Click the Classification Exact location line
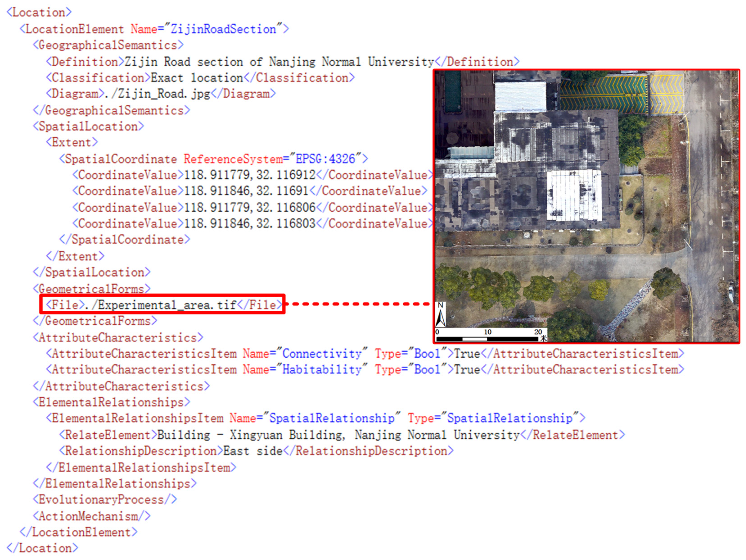Viewport: 746px width, 560px height. coord(200,78)
